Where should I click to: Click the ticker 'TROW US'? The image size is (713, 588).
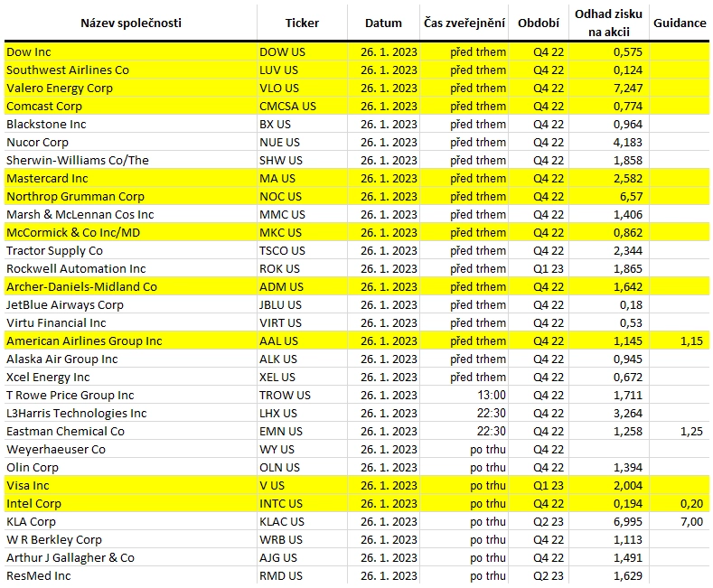[285, 395]
